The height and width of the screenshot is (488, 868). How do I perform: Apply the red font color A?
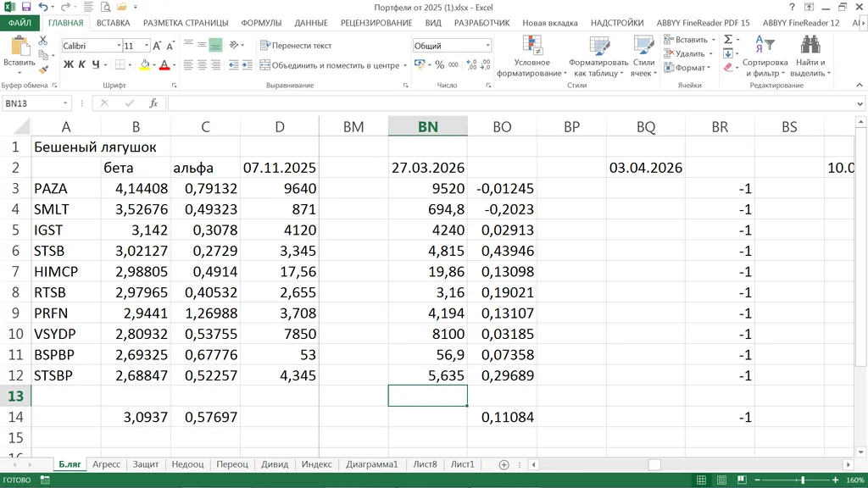point(164,65)
